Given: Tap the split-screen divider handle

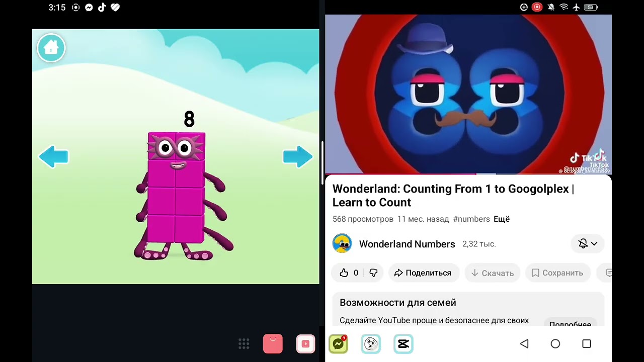Looking at the screenshot, I should pos(322,162).
